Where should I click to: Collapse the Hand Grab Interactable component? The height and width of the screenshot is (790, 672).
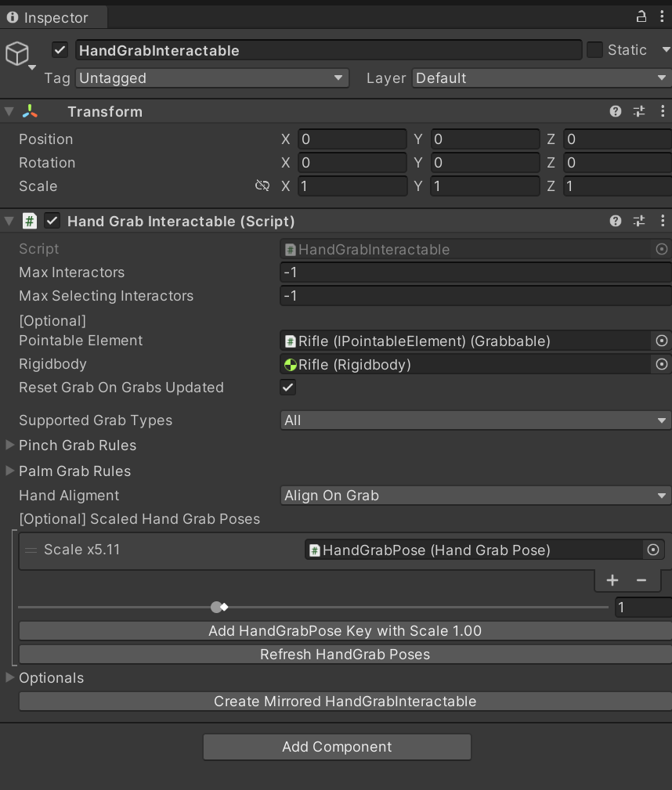tap(9, 221)
